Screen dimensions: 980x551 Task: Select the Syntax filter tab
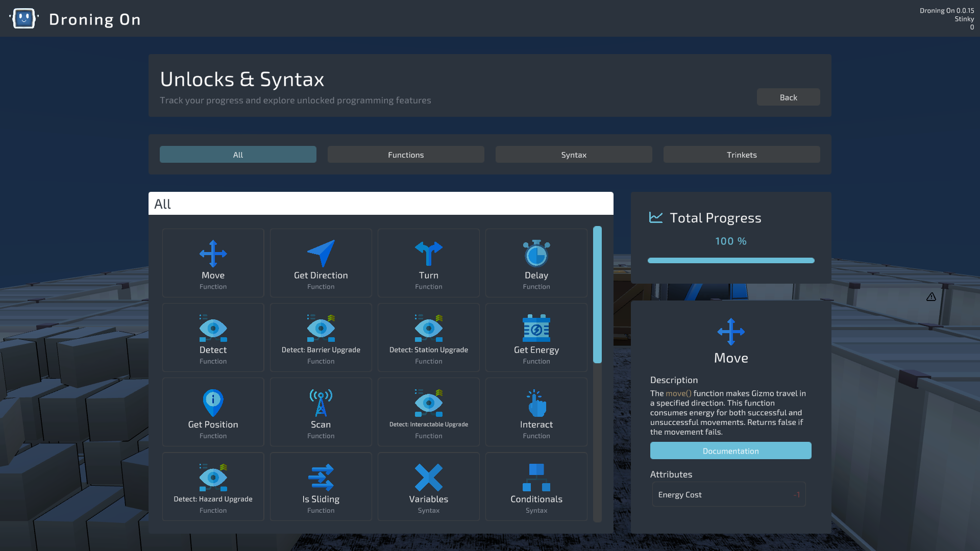point(573,154)
